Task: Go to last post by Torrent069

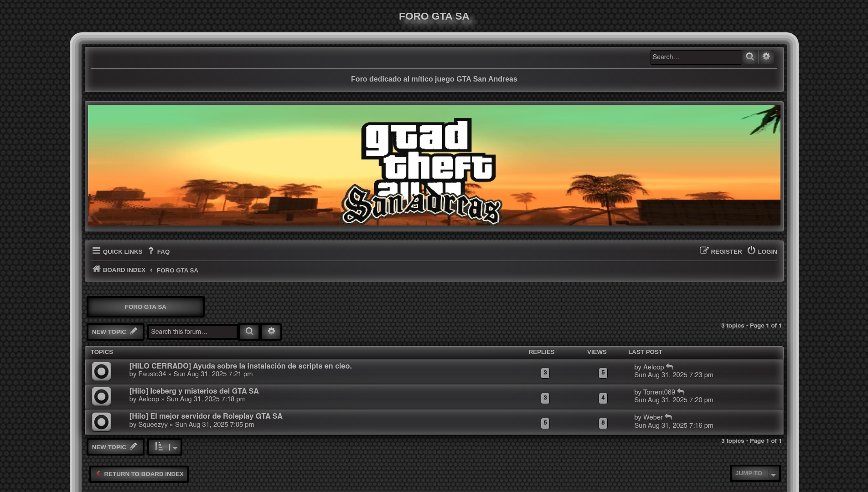Action: 681,392
